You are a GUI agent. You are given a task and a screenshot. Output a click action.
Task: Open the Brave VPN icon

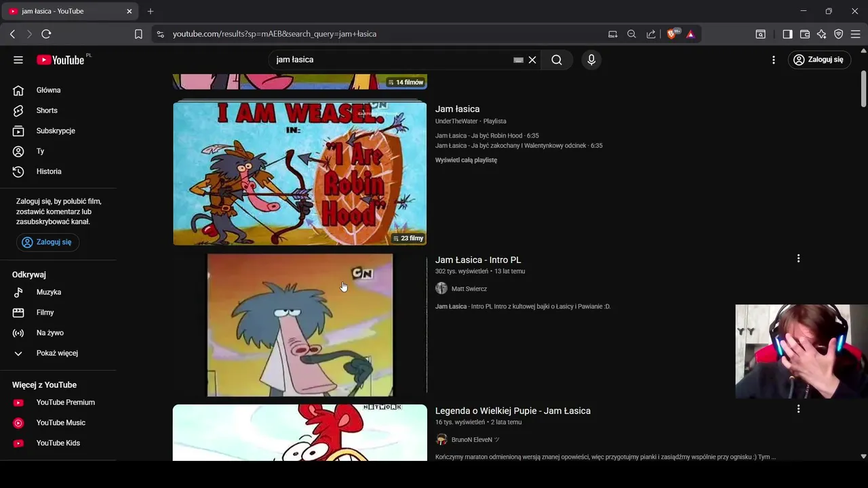tap(839, 34)
